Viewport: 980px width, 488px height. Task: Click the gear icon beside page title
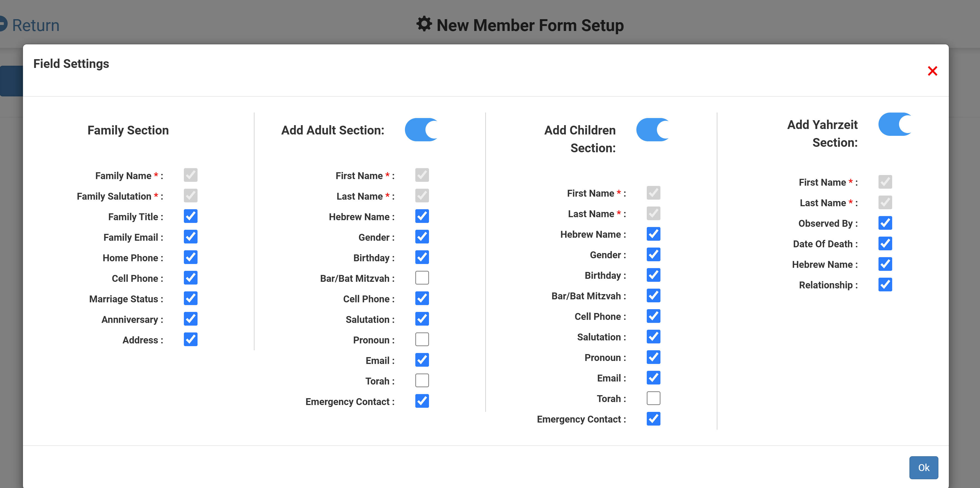coord(424,24)
